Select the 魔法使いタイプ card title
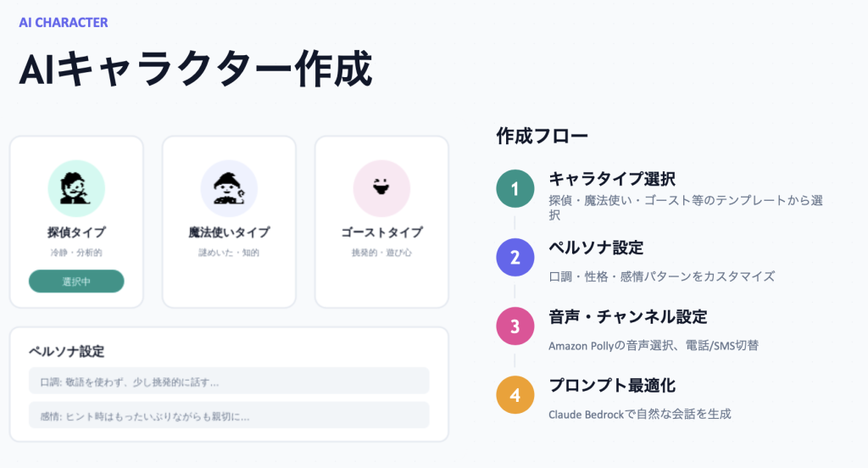This screenshot has width=868, height=468. (x=229, y=232)
